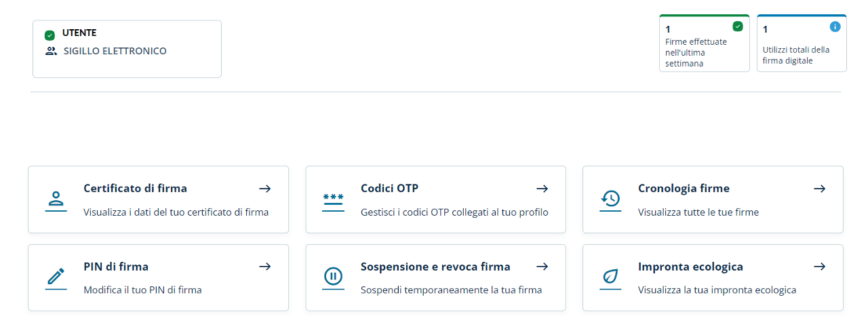Screen dimensions: 868x327
Task: Click the Impronta ecologica leaf icon
Action: [x=610, y=277]
